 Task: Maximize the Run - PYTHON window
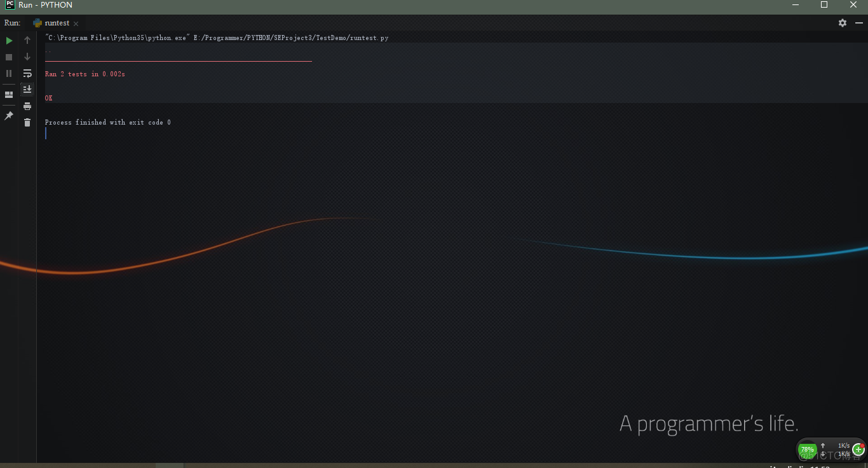coord(824,5)
